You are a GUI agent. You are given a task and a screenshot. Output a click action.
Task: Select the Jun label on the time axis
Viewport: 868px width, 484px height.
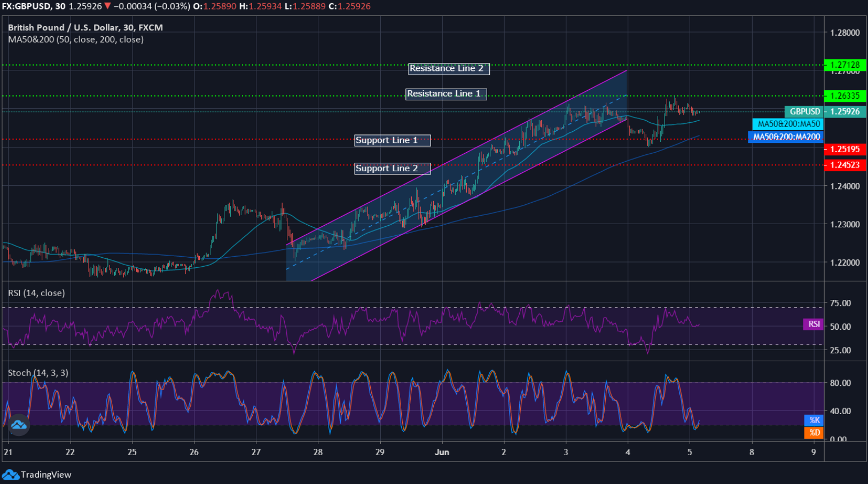click(x=441, y=451)
